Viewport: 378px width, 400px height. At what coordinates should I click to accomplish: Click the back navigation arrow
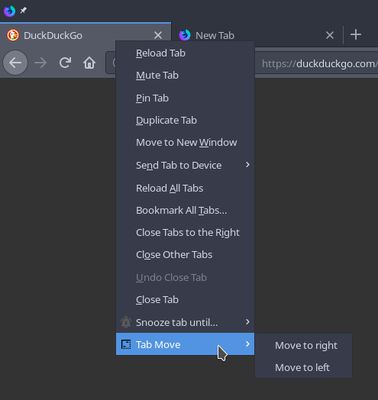tap(15, 63)
